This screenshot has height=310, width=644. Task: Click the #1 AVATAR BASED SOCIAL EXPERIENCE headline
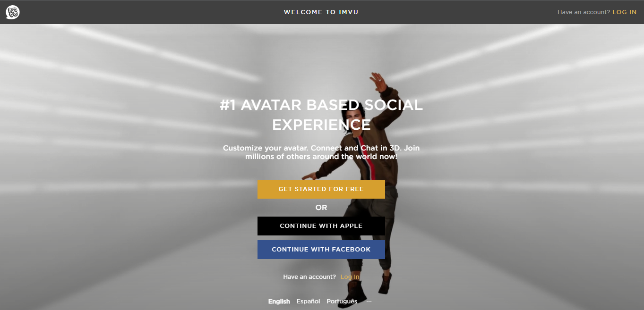click(321, 115)
